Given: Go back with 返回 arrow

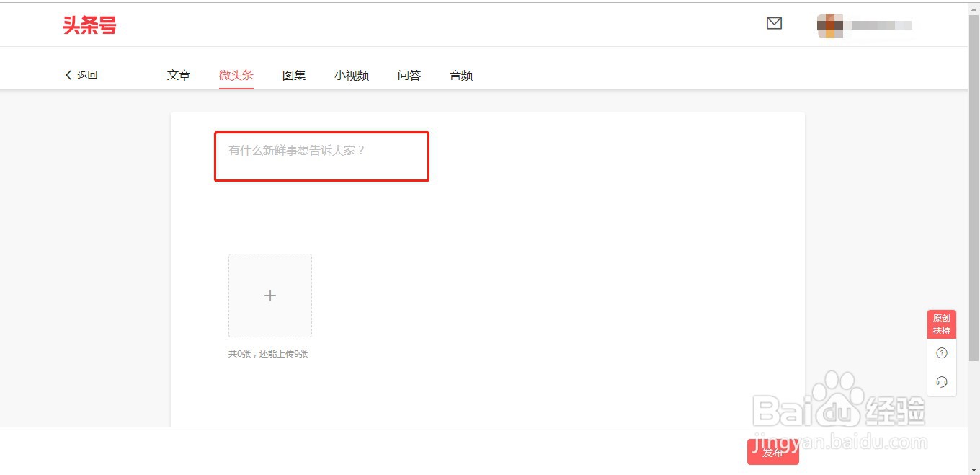Looking at the screenshot, I should click(81, 75).
